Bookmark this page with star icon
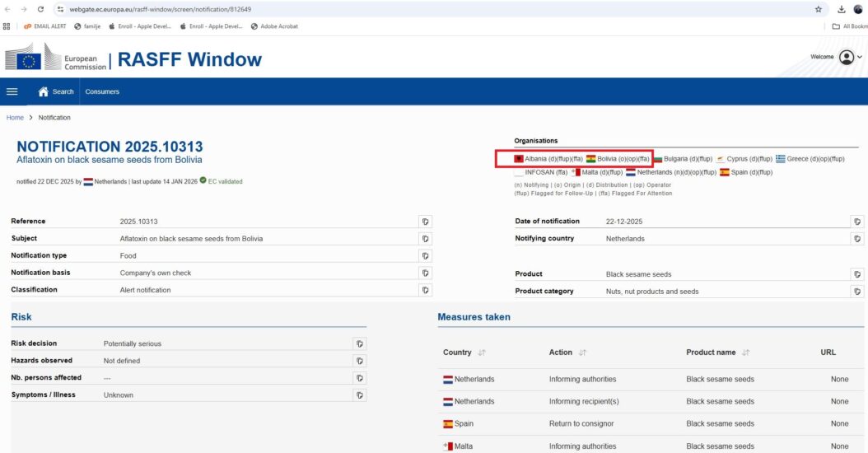This screenshot has height=453, width=868. 819,9
